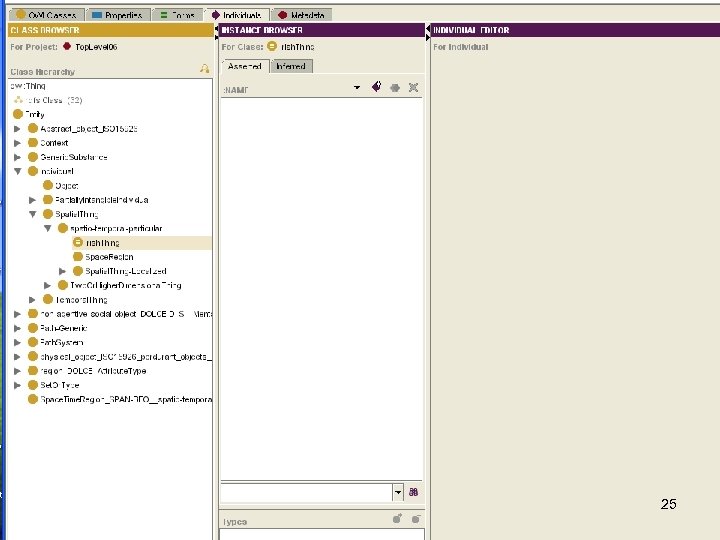The image size is (720, 540).
Task: Click the GenericSubstance class circle icon
Action: (33, 157)
